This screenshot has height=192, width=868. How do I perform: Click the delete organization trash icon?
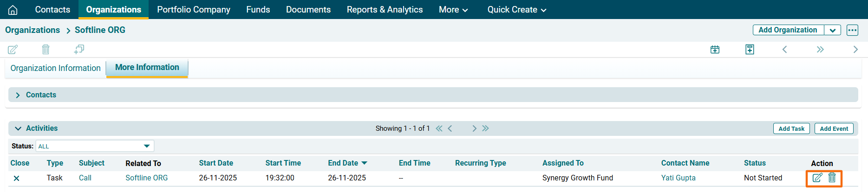[x=46, y=49]
